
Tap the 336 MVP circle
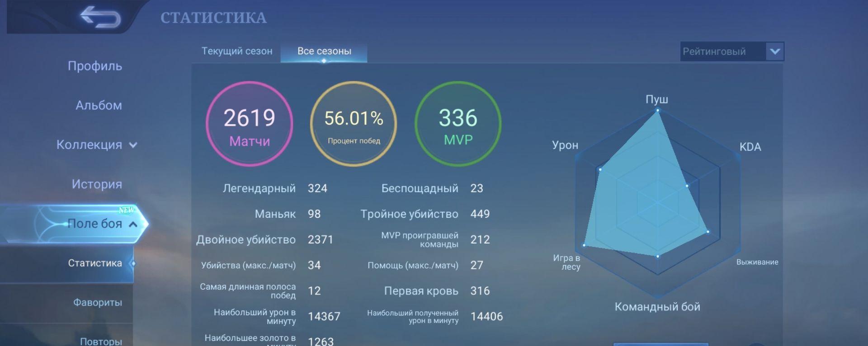[458, 124]
